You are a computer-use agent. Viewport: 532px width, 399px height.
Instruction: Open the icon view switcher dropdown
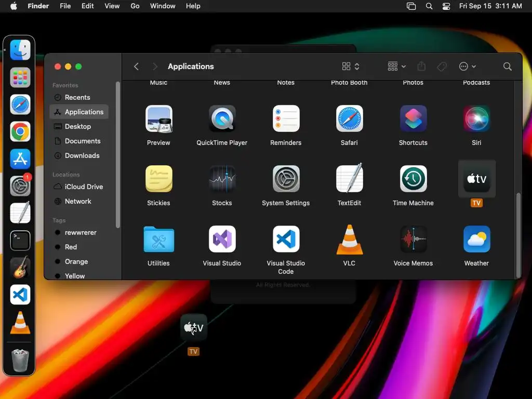[351, 66]
